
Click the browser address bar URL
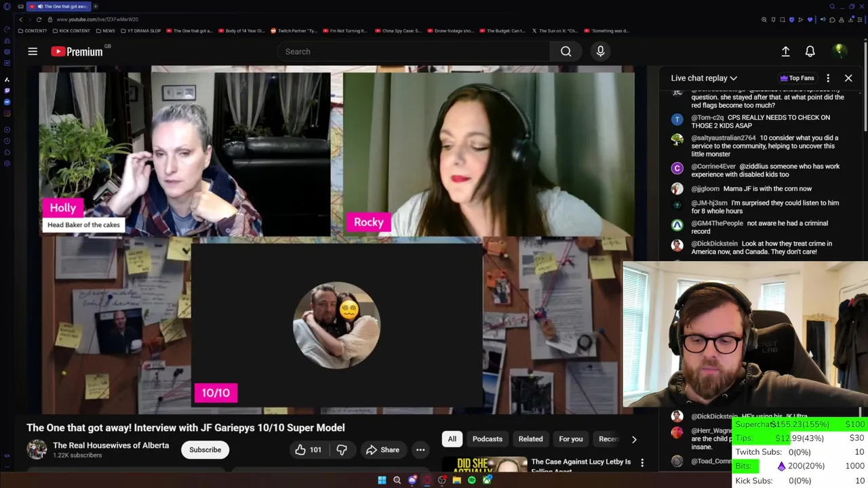click(98, 20)
